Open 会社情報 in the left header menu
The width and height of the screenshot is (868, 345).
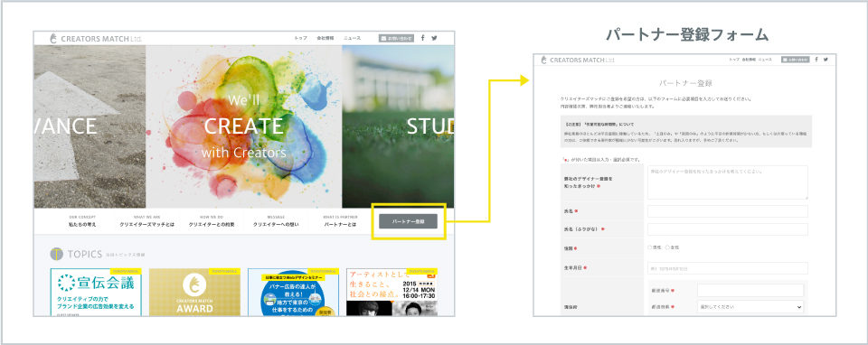325,38
